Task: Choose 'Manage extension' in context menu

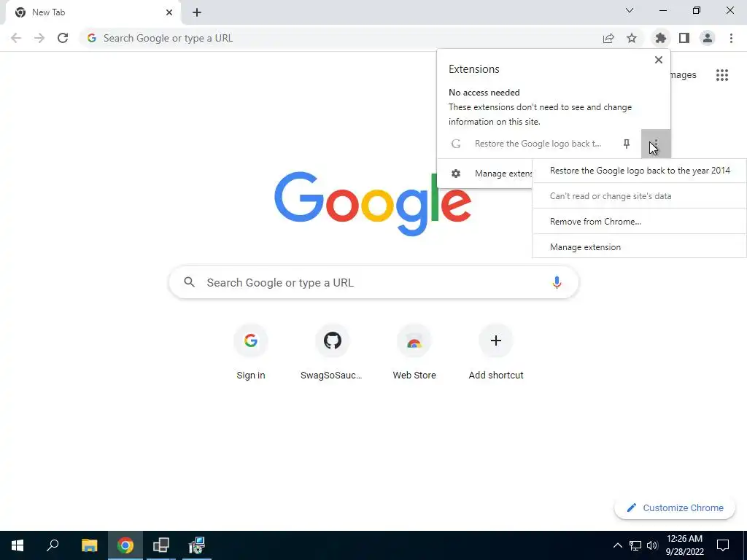Action: coord(639,246)
